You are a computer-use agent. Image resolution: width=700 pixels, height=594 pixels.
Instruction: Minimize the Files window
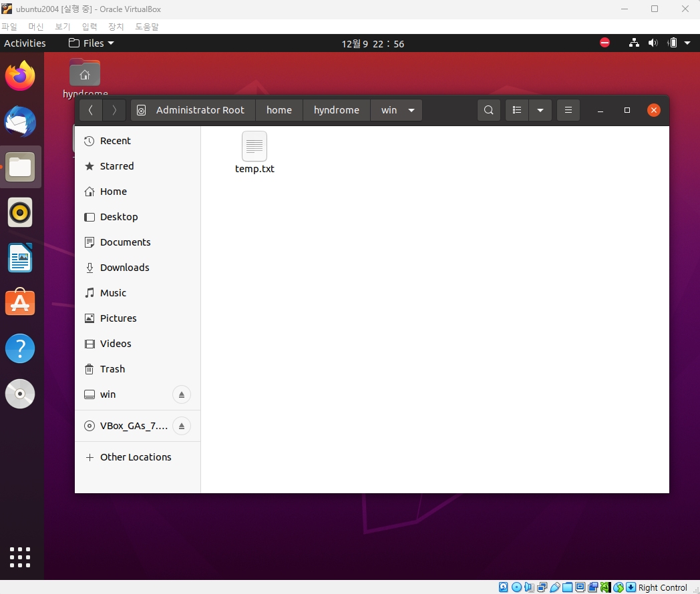point(600,111)
